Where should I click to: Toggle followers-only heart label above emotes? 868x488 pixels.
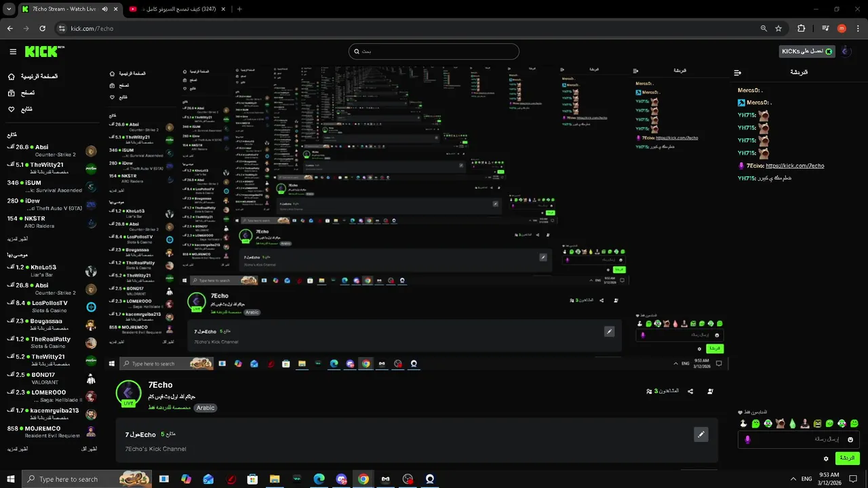point(753,412)
